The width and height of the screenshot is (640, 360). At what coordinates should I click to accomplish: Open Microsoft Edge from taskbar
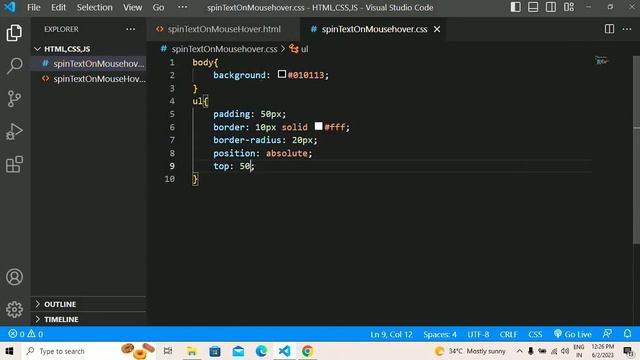pos(262,351)
